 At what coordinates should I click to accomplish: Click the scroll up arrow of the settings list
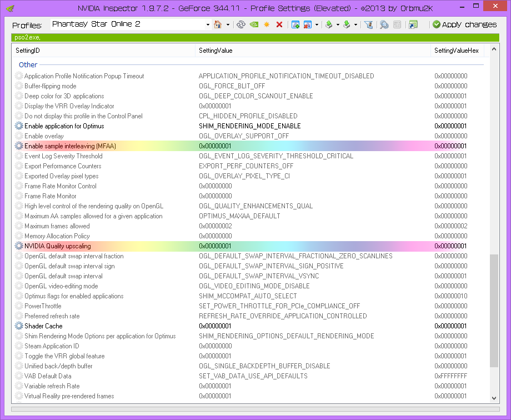click(x=494, y=49)
